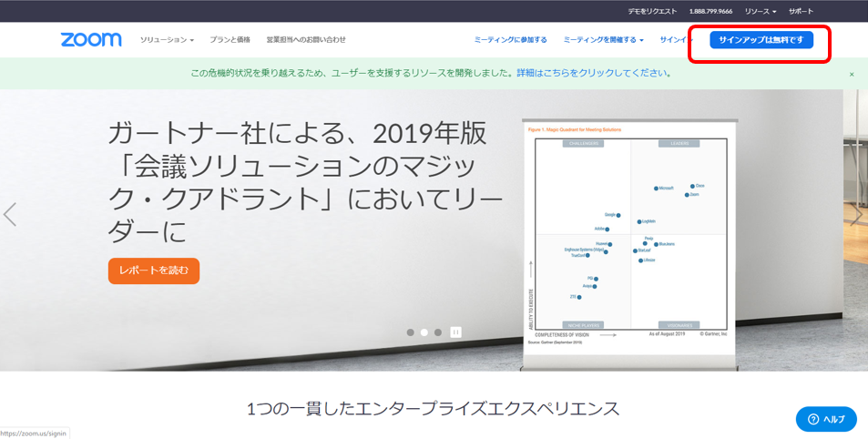Pause the carousel slideshow

click(455, 332)
